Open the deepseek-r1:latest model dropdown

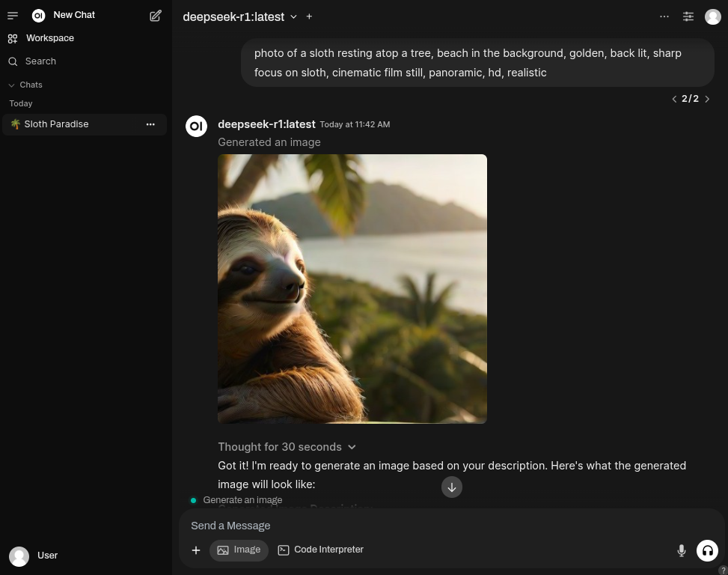pyautogui.click(x=240, y=16)
